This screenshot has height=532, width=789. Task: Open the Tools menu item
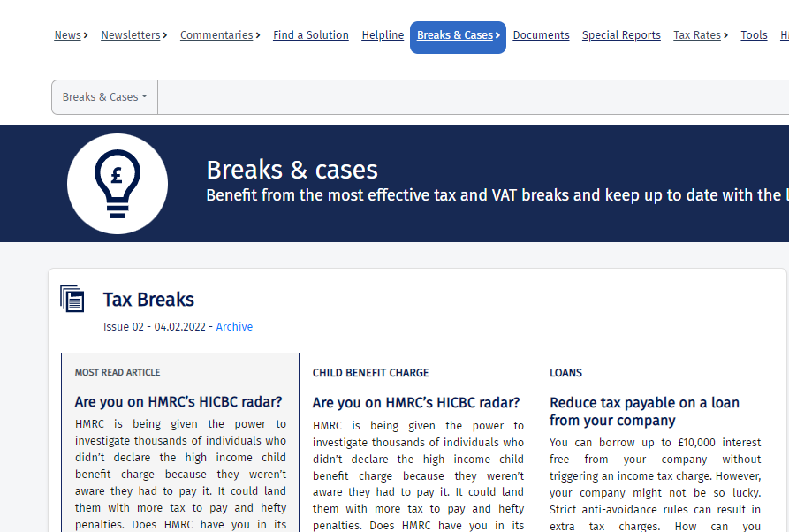pos(754,35)
